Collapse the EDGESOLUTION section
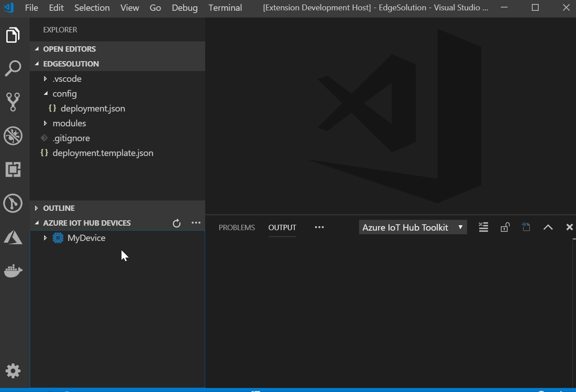 click(36, 64)
